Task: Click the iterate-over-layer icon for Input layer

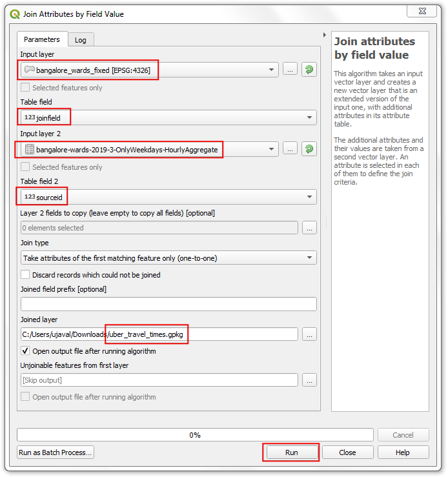Action: click(x=310, y=70)
